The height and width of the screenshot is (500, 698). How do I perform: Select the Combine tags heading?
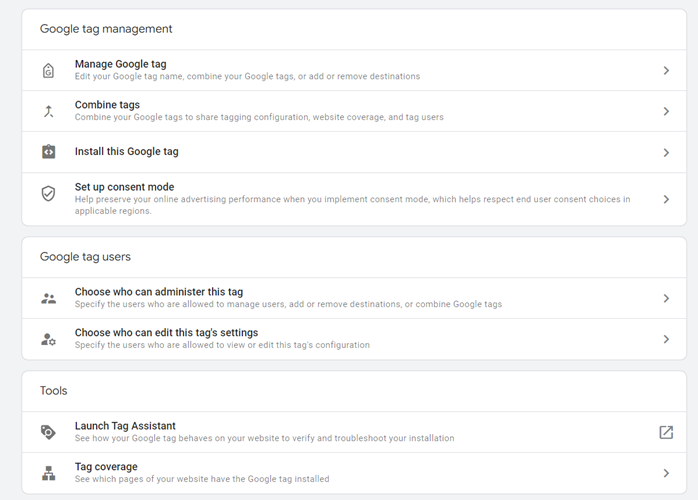click(107, 105)
